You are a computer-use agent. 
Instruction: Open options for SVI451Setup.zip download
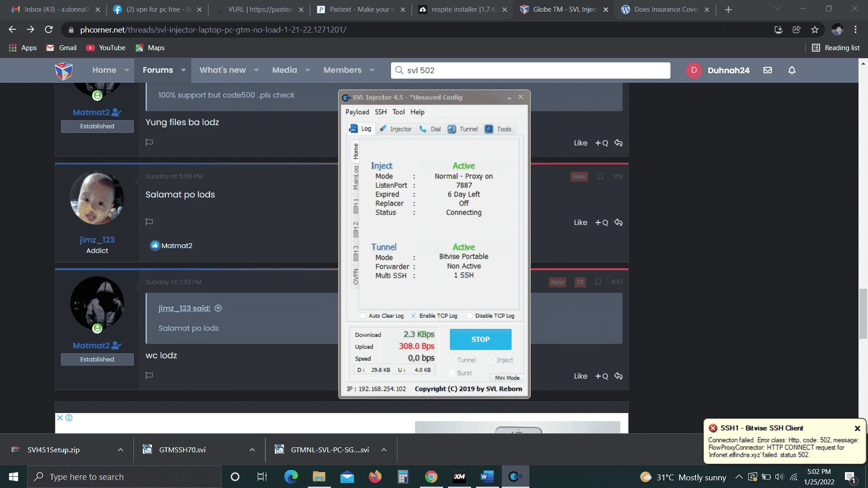pyautogui.click(x=120, y=450)
